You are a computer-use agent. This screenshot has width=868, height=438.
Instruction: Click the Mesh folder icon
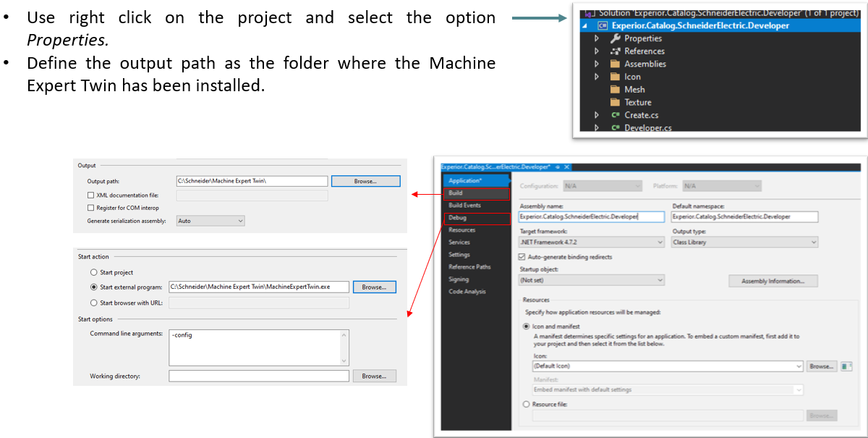point(616,90)
